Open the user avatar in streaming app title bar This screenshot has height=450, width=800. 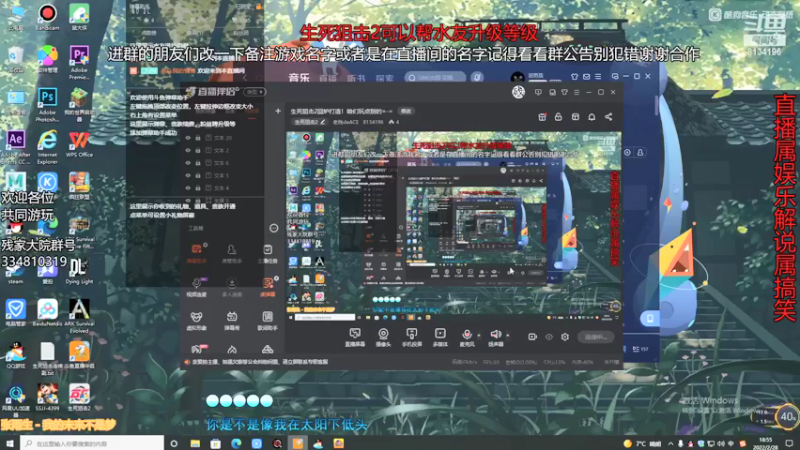pyautogui.click(x=518, y=92)
